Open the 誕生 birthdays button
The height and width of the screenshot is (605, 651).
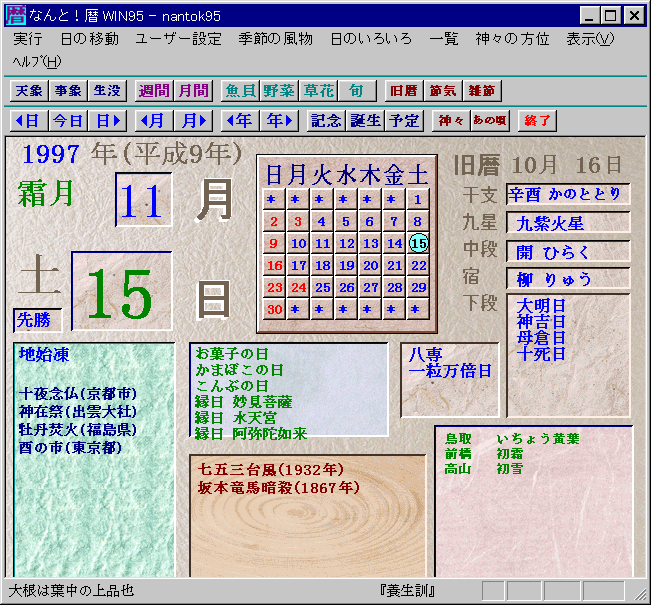pos(365,121)
